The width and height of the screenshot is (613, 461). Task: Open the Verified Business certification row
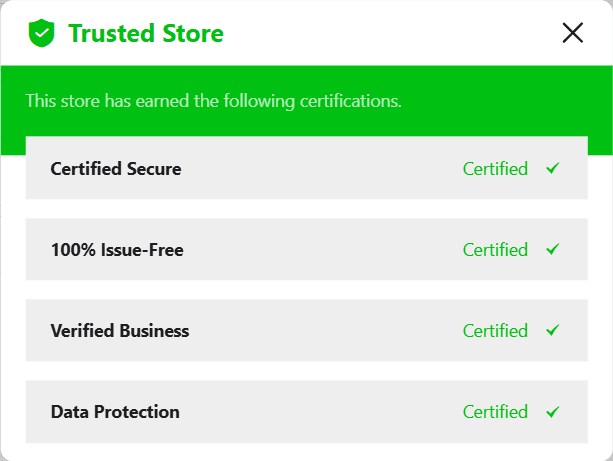pyautogui.click(x=306, y=331)
